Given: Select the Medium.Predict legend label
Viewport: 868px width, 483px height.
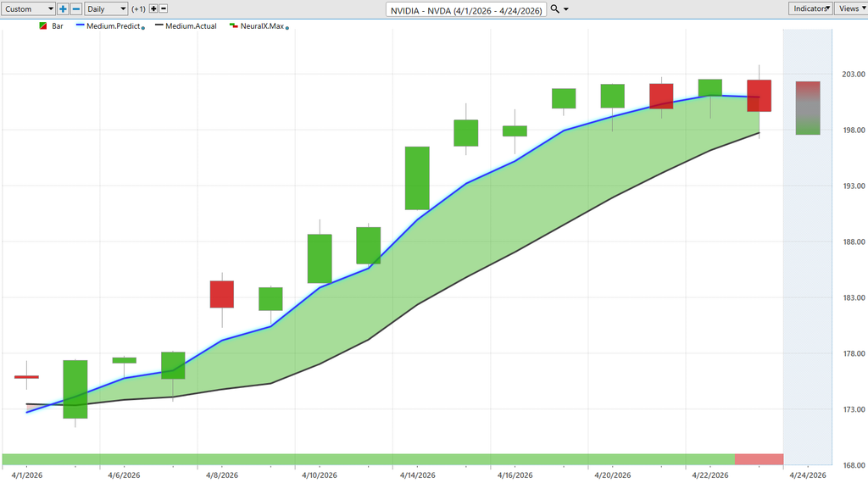Looking at the screenshot, I should [113, 26].
